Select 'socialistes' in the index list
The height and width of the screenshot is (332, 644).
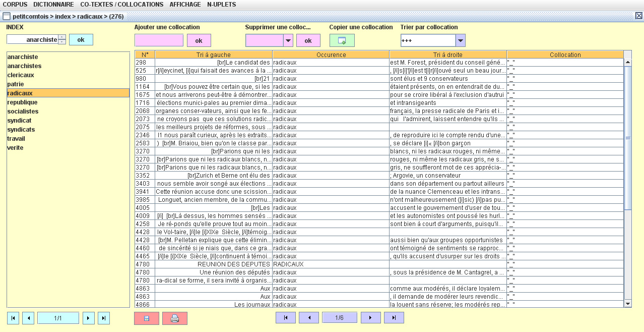(x=23, y=112)
